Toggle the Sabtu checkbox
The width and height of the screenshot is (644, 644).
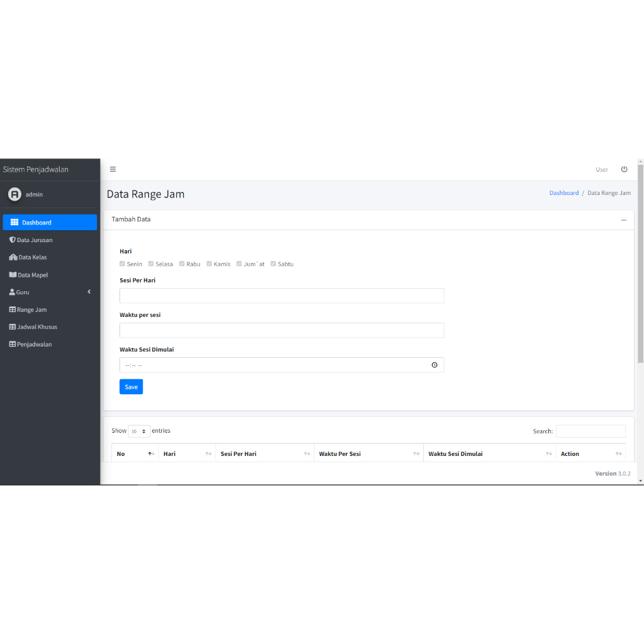(x=273, y=264)
